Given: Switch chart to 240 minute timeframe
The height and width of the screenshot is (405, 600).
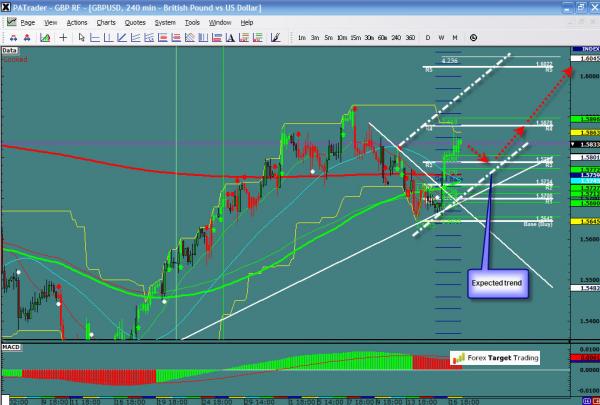Looking at the screenshot, I should [396, 38].
